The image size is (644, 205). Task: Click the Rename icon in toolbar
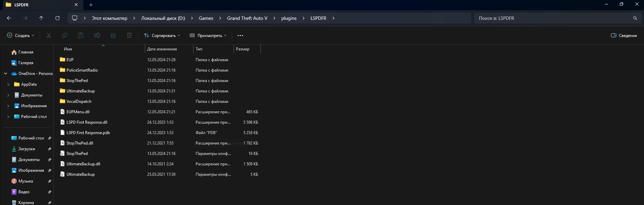click(x=97, y=35)
